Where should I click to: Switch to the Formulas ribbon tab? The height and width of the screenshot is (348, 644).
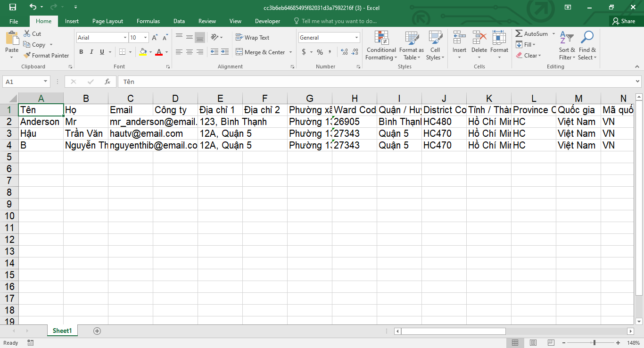[148, 21]
